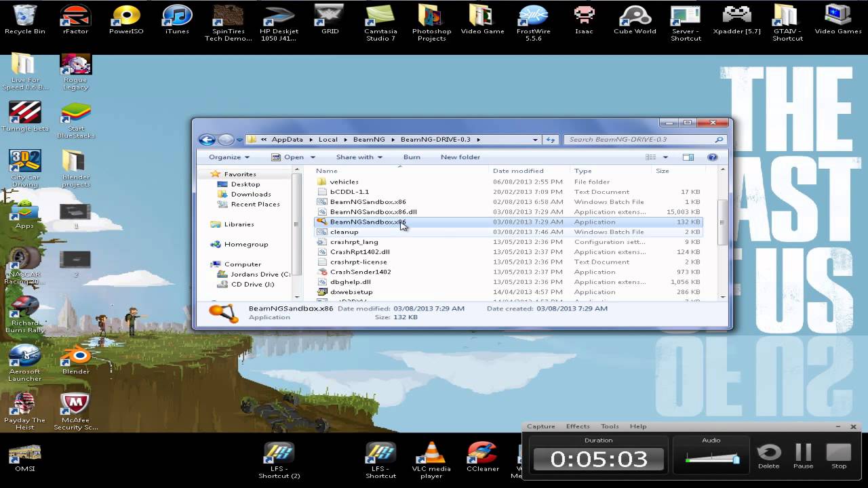
Task: Open the Start BlueStacks shortcut
Action: 75,120
